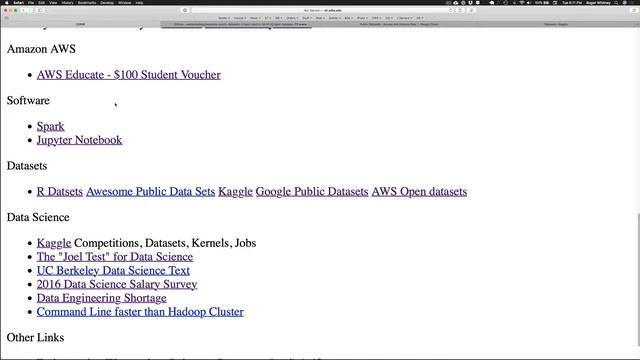Image resolution: width=640 pixels, height=360 pixels.
Task: Reload the page from the address bar
Action: [x=451, y=10]
